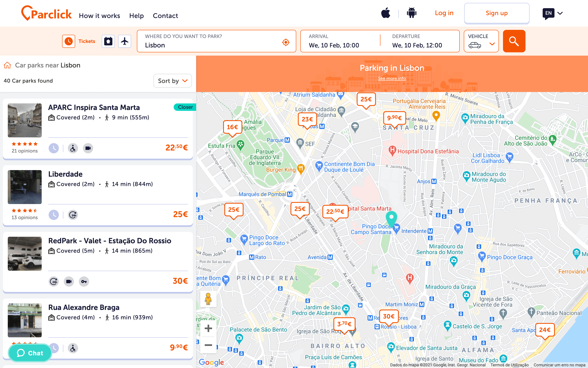
Task: Click Comunicar um erro no mapa link
Action: click(x=559, y=365)
